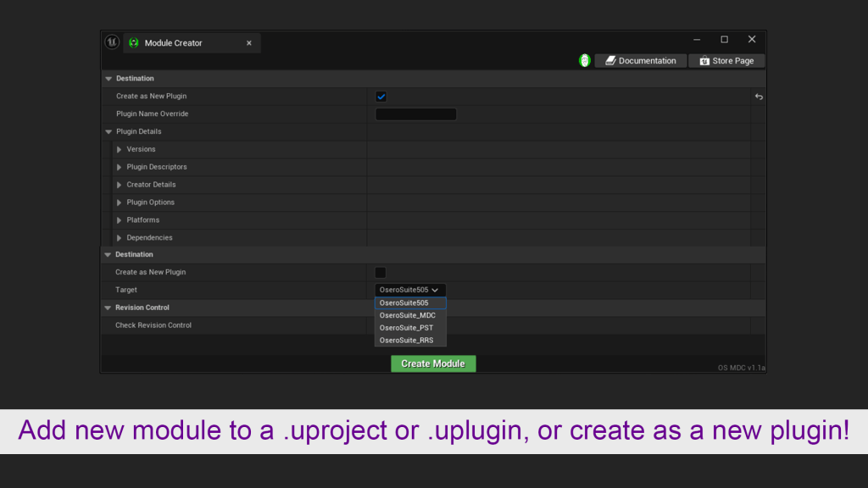Expand the Versions section
Image resolution: width=868 pixels, height=488 pixels.
tap(120, 150)
